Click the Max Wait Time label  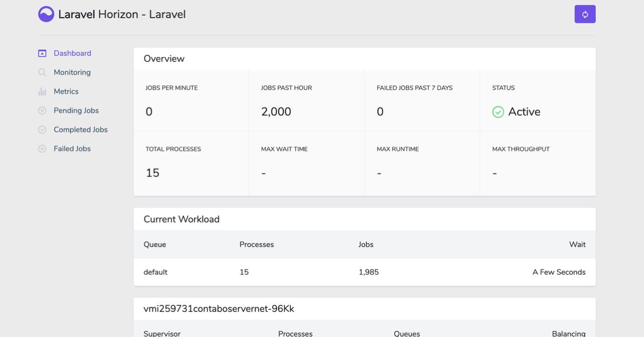(284, 149)
